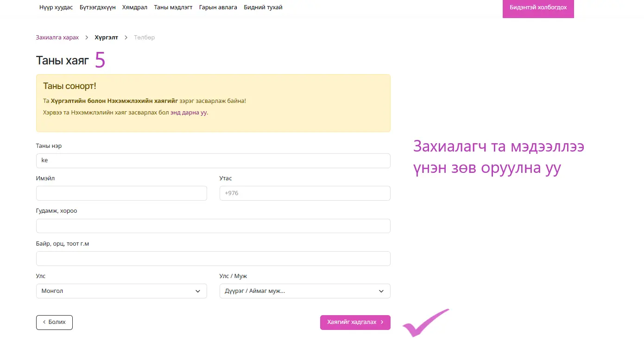Viewport: 644px width, 342px height.
Task: Expand the Дүүрэг / Аймаг dropdown
Action: pyautogui.click(x=305, y=291)
